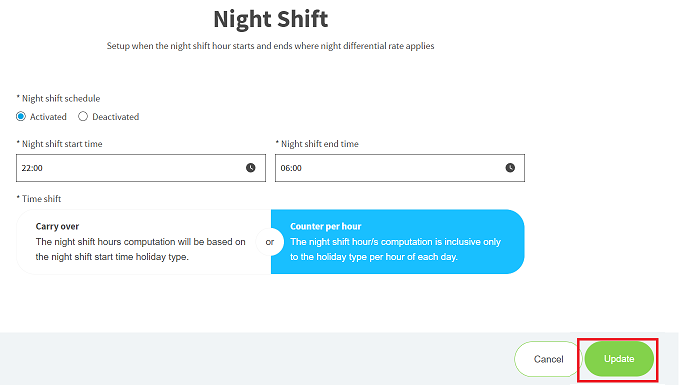The image size is (682, 385).
Task: Click the Counter per hour description paragraph
Action: pos(395,249)
